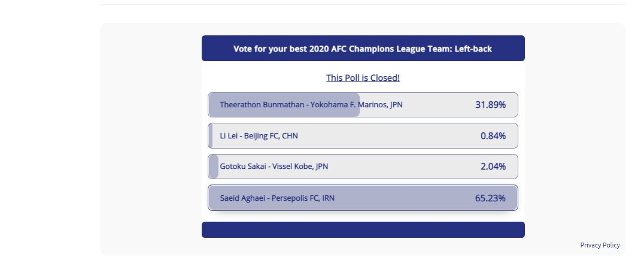Click the "This Poll is Closed!" link
Image resolution: width=644 pixels, height=275 pixels.
click(x=363, y=78)
